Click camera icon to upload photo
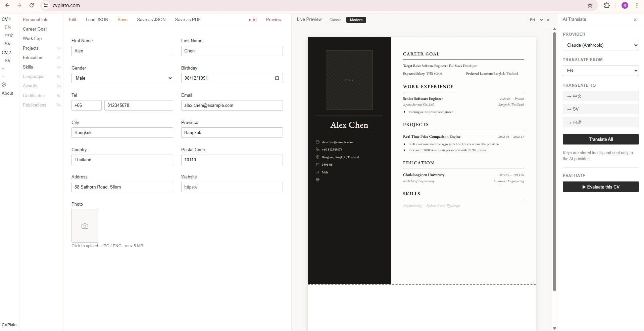The height and width of the screenshot is (331, 644). click(85, 226)
